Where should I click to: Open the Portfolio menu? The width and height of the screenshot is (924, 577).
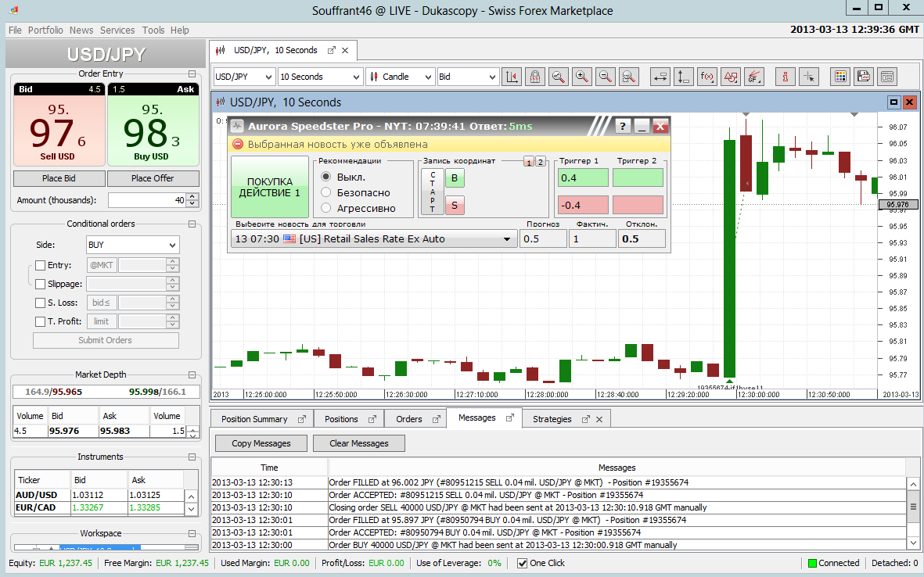[x=45, y=30]
